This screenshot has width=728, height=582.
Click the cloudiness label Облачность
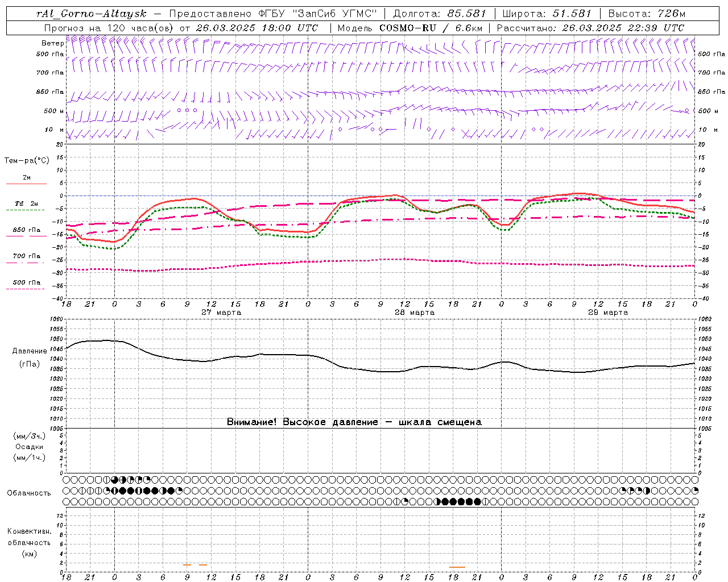point(29,493)
